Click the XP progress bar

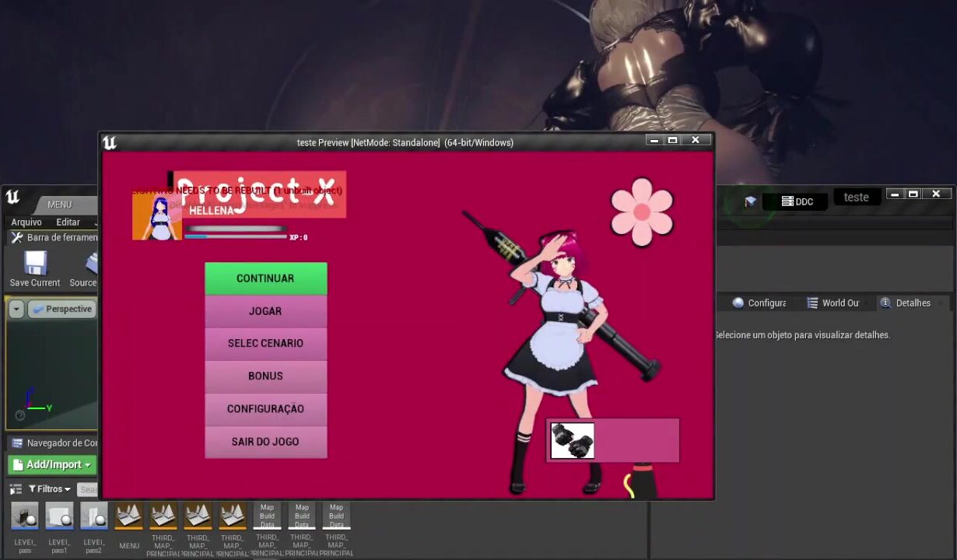coord(236,236)
